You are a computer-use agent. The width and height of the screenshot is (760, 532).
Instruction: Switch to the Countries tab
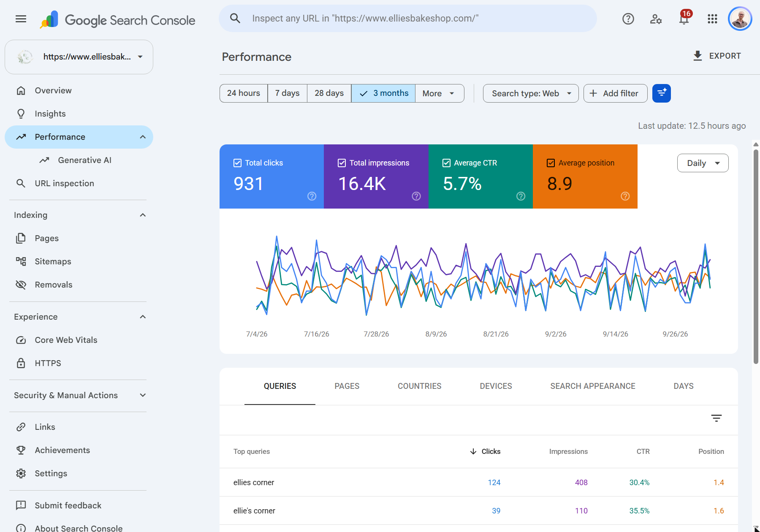[420, 386]
